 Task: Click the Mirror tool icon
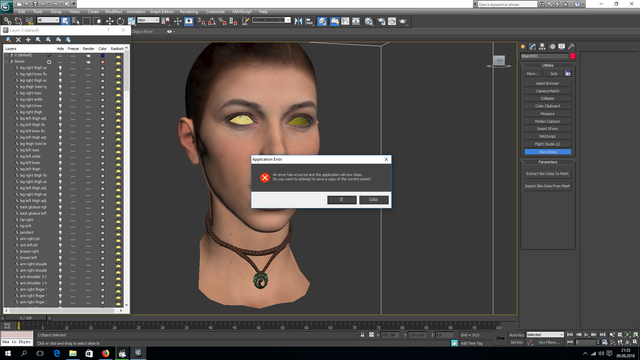coord(298,21)
